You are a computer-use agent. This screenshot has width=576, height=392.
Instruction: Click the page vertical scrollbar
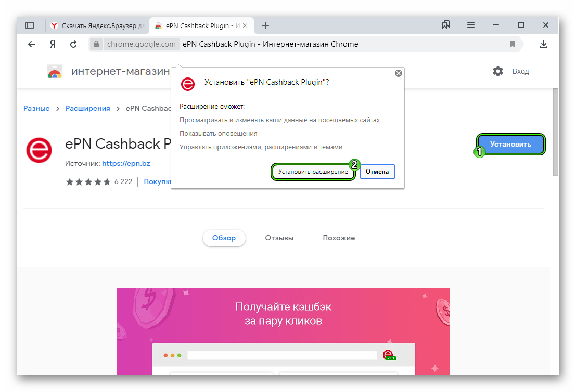(x=555, y=132)
